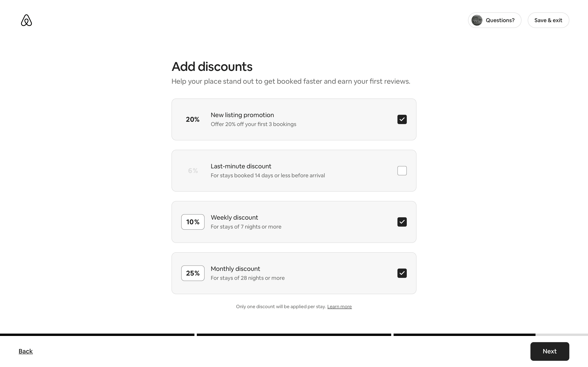Image resolution: width=588 pixels, height=367 pixels.
Task: Click the New listing promotion title
Action: coord(242,115)
